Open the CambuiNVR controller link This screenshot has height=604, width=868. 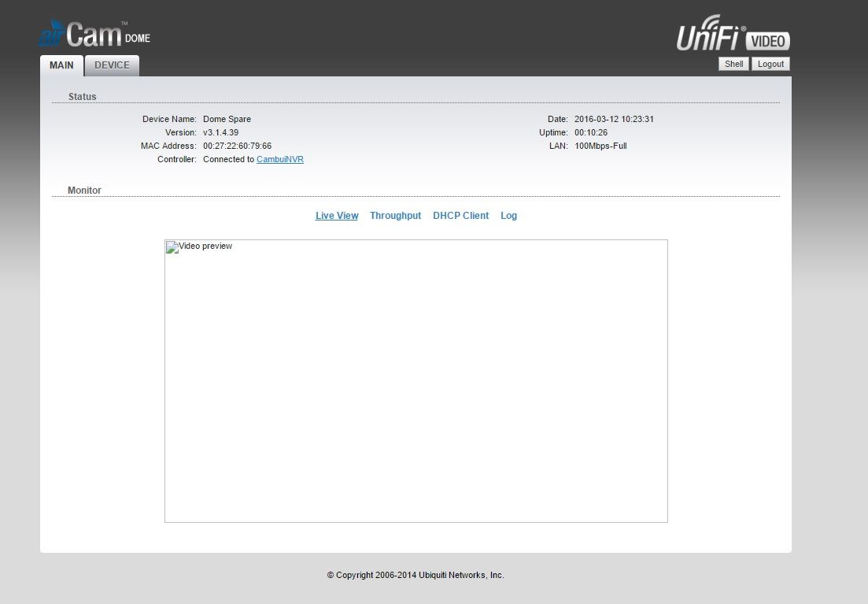280,159
